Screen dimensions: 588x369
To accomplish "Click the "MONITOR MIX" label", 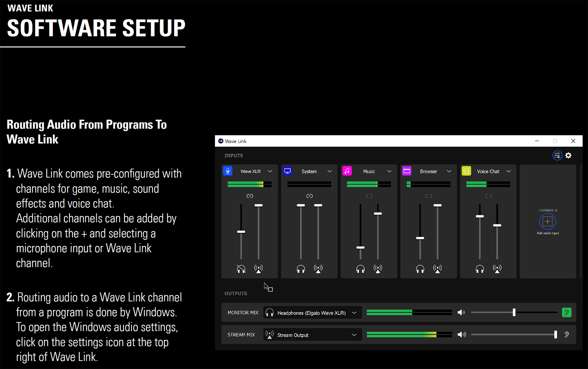I will coord(243,313).
